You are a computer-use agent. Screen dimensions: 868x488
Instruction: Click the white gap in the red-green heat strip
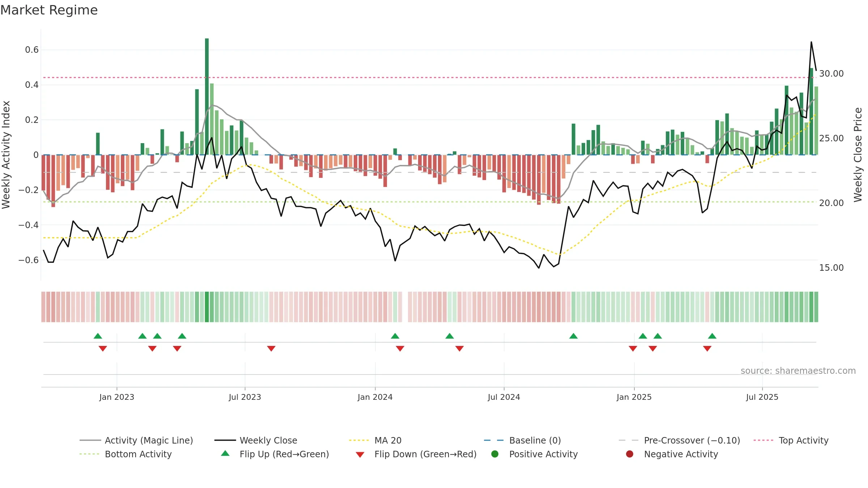pyautogui.click(x=405, y=307)
